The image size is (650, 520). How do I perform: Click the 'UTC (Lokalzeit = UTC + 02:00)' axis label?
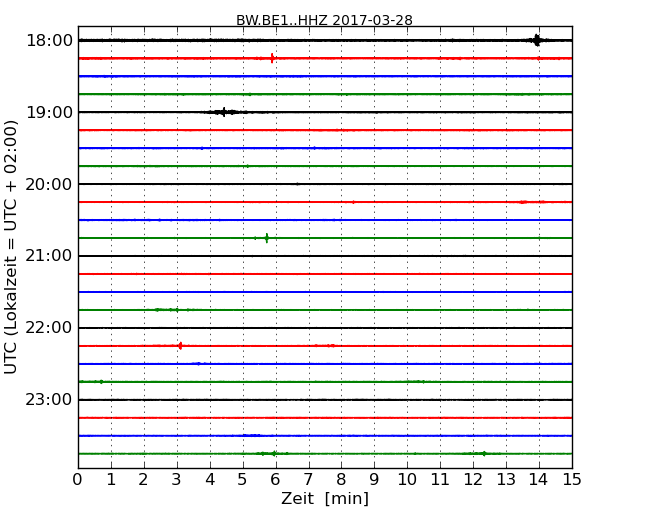click(x=11, y=247)
